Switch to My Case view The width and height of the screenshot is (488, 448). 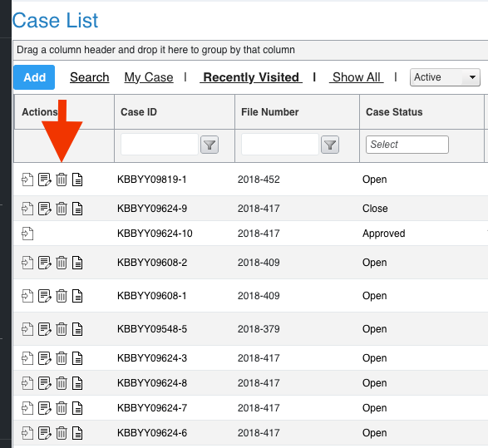[149, 77]
